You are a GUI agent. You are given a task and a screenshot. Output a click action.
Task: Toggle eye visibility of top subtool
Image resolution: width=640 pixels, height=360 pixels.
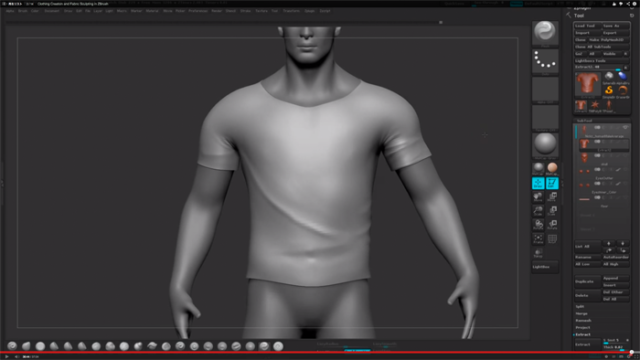625,128
